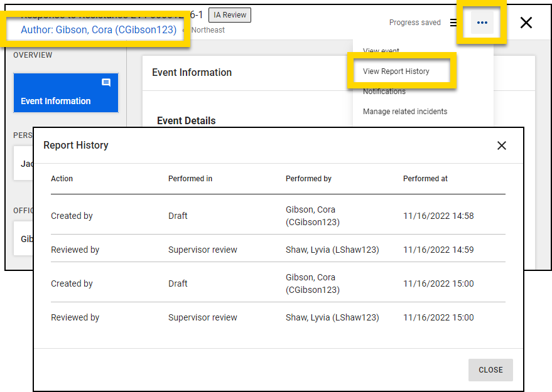Click reviewer Shaw, Lyvia (LShaw123)
The image size is (552, 392).
[332, 249]
